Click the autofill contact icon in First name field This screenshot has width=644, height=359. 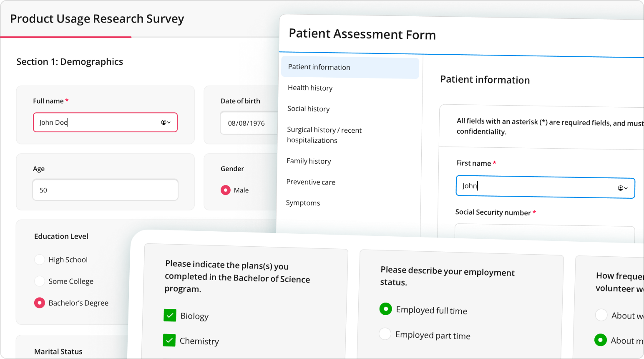[622, 188]
